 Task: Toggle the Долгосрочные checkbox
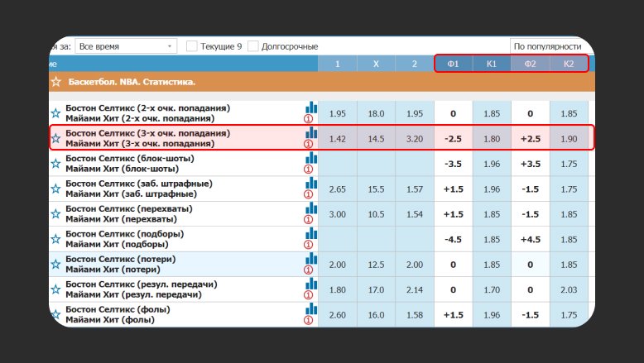253,46
